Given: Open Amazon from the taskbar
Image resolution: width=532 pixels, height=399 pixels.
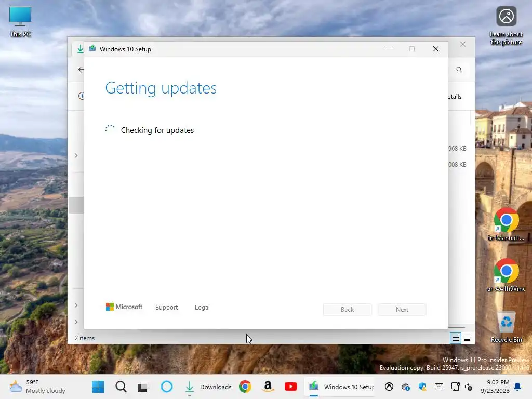Looking at the screenshot, I should (x=268, y=387).
